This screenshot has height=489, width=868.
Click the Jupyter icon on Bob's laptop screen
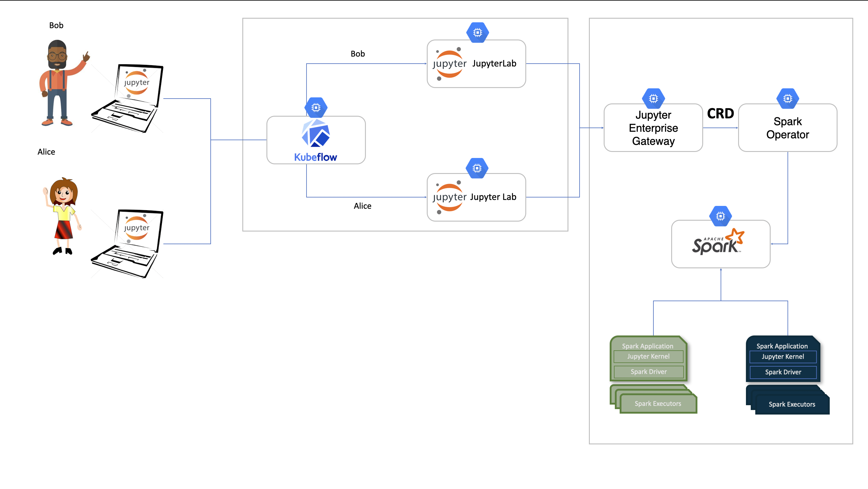point(137,82)
